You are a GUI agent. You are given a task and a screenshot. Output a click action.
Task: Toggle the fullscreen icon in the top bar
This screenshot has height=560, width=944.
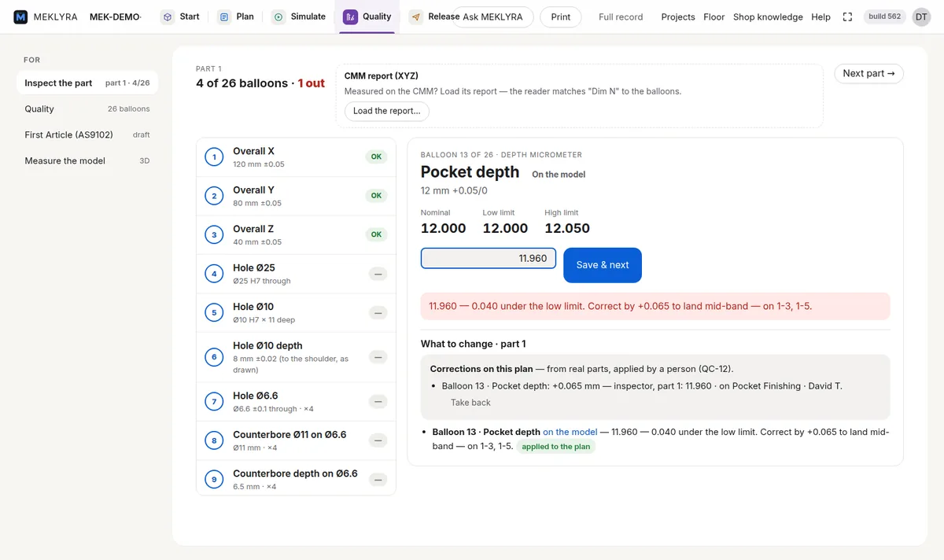847,17
